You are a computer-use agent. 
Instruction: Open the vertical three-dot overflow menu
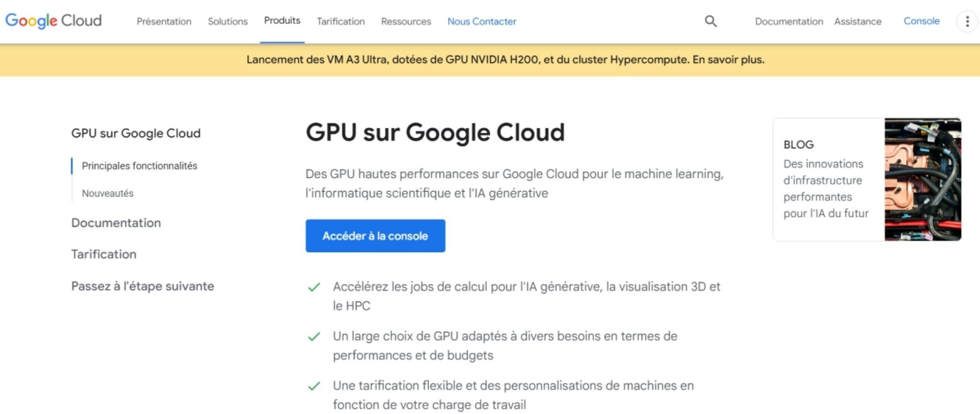[968, 21]
